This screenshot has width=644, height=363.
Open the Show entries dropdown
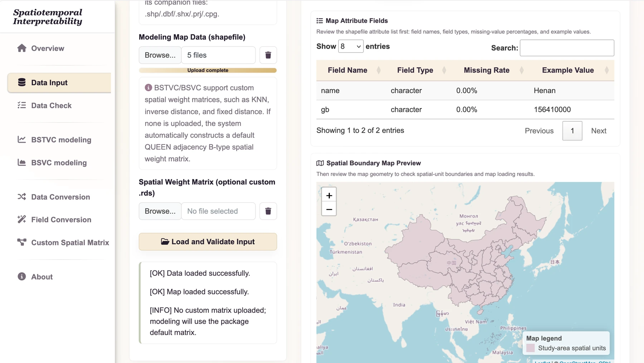pos(351,46)
